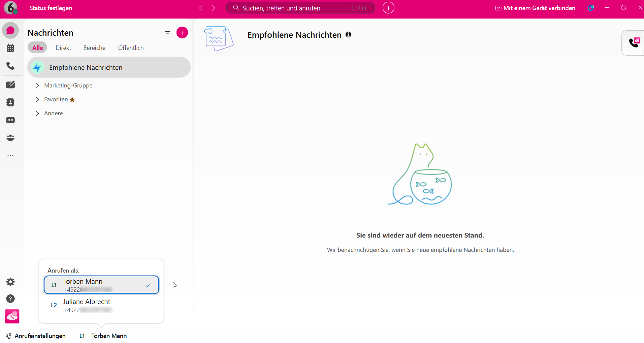Select Torben Mann as calling identity
Screen dimensions: 644x343
click(x=101, y=285)
